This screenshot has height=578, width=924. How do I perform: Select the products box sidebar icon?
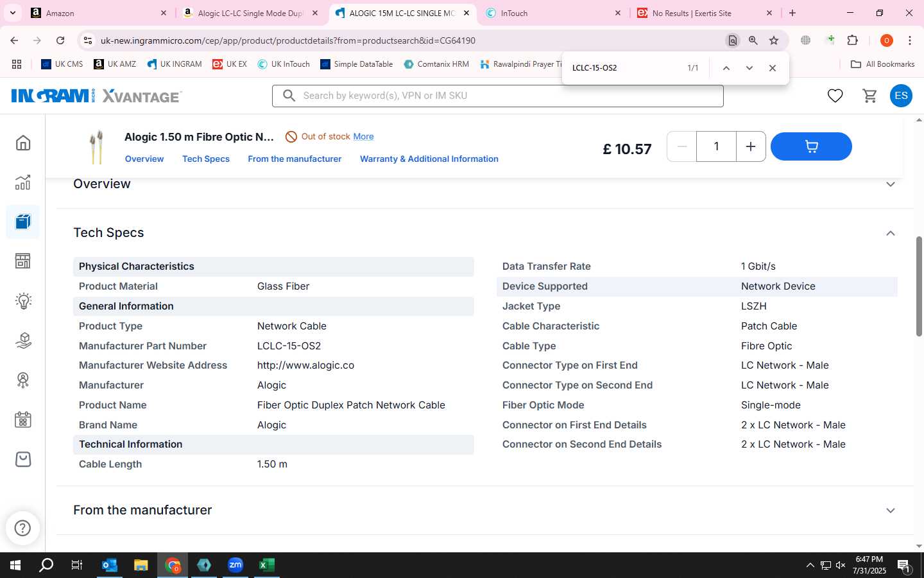point(23,222)
